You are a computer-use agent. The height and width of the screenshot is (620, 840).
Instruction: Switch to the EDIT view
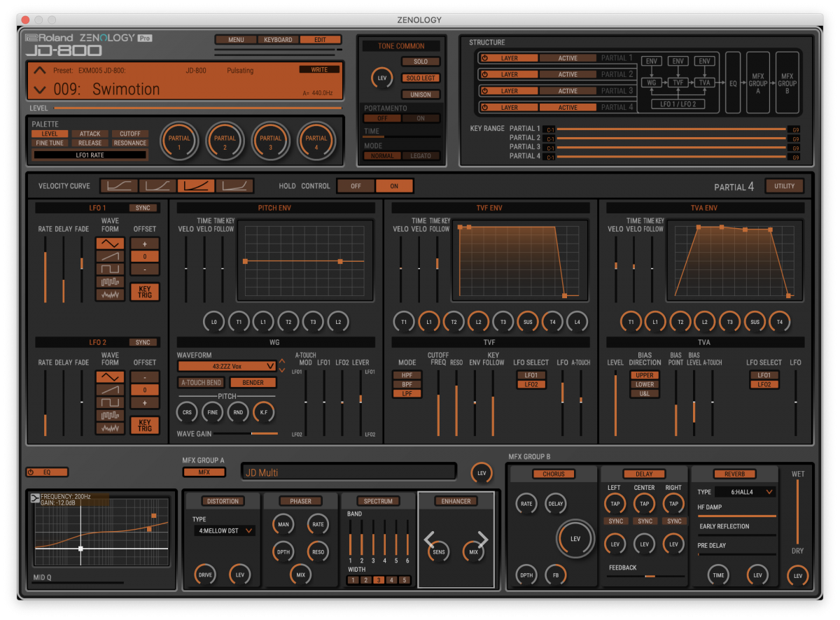point(320,40)
